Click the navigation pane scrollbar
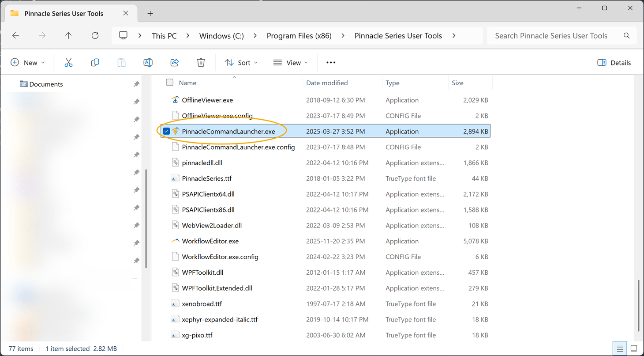This screenshot has width=644, height=356. click(146, 219)
